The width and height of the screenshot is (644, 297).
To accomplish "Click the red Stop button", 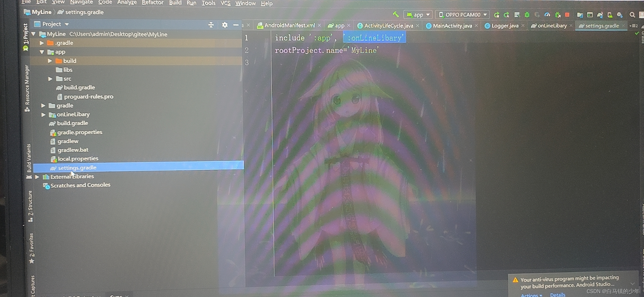I will [567, 15].
